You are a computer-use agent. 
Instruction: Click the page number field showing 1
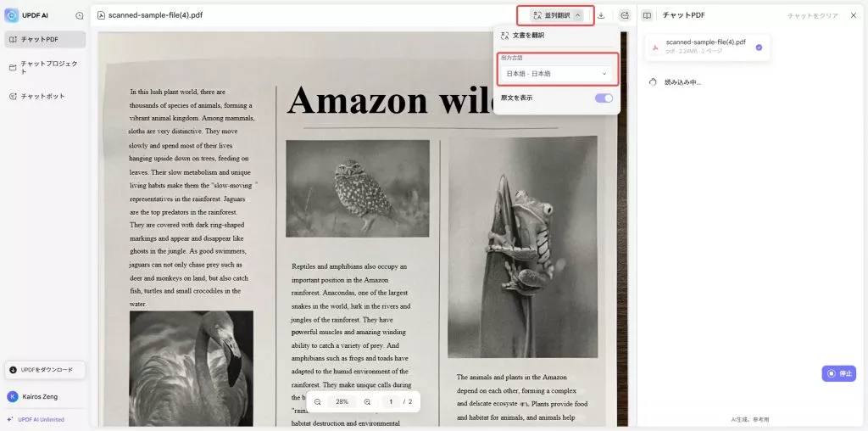(x=391, y=401)
